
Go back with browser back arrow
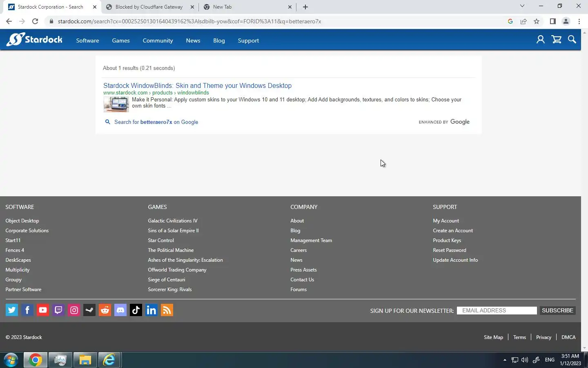coord(9,21)
